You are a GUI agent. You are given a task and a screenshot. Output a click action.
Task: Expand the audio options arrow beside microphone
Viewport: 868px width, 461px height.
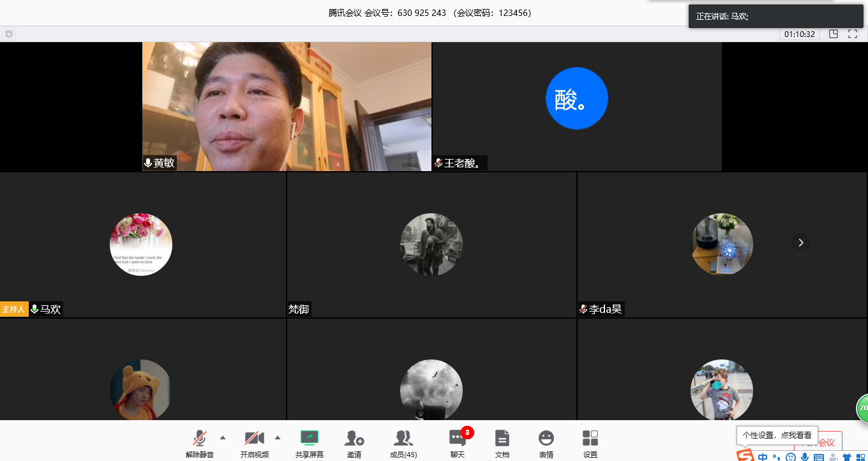click(223, 437)
